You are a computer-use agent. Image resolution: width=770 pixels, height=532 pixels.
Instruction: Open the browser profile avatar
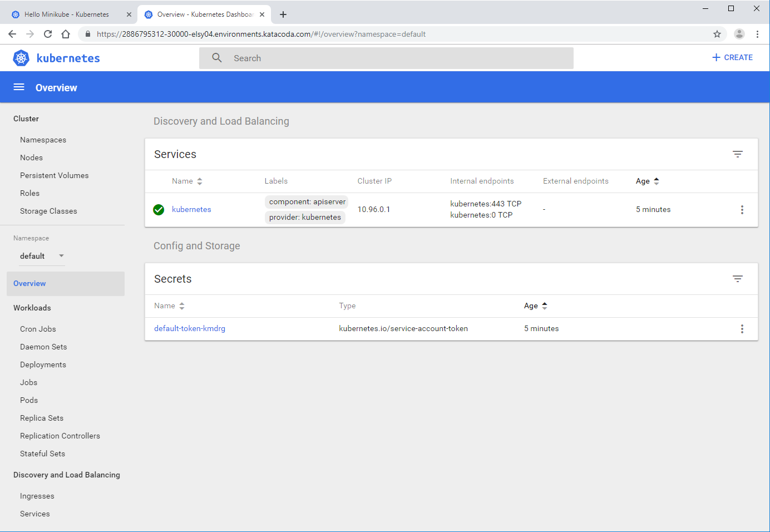coord(739,34)
